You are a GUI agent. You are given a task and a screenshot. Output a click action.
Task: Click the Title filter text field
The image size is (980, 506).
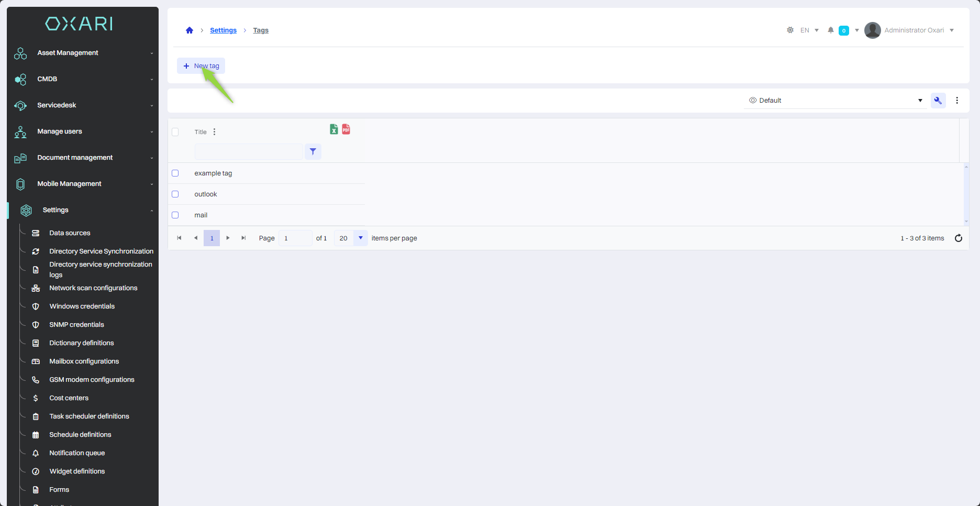[x=249, y=152]
